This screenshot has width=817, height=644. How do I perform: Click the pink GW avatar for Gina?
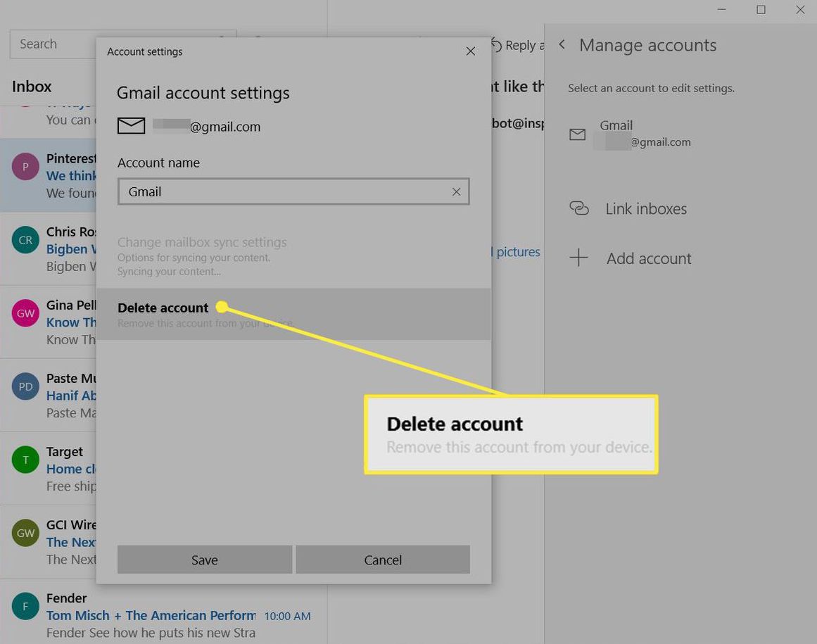coord(25,313)
